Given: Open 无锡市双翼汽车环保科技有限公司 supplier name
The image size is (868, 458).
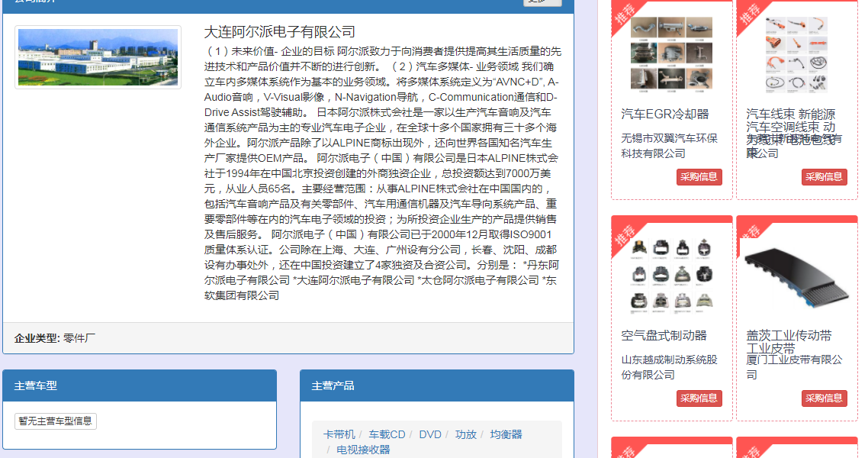Looking at the screenshot, I should pyautogui.click(x=669, y=146).
